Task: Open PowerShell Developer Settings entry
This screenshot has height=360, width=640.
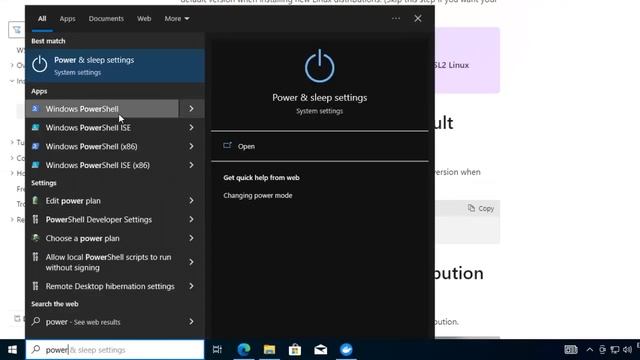Action: pyautogui.click(x=102, y=220)
